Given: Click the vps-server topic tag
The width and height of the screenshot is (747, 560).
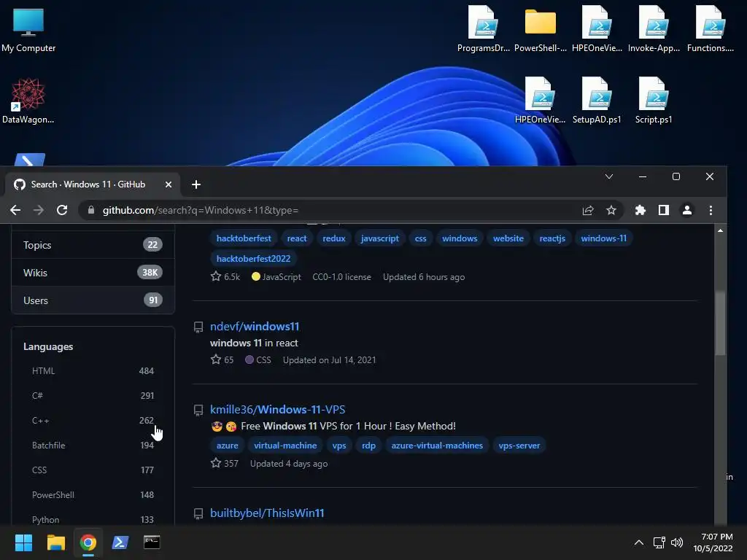Looking at the screenshot, I should click(x=519, y=446).
